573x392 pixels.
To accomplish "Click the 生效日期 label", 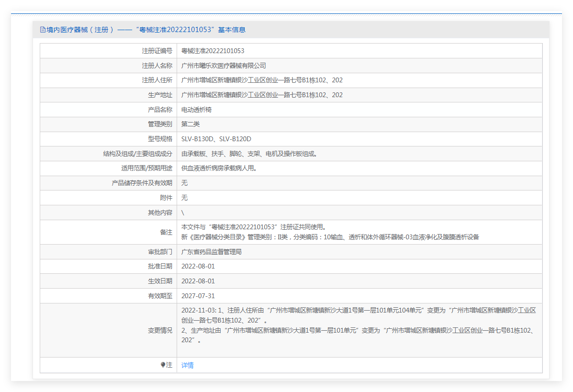I will (160, 281).
